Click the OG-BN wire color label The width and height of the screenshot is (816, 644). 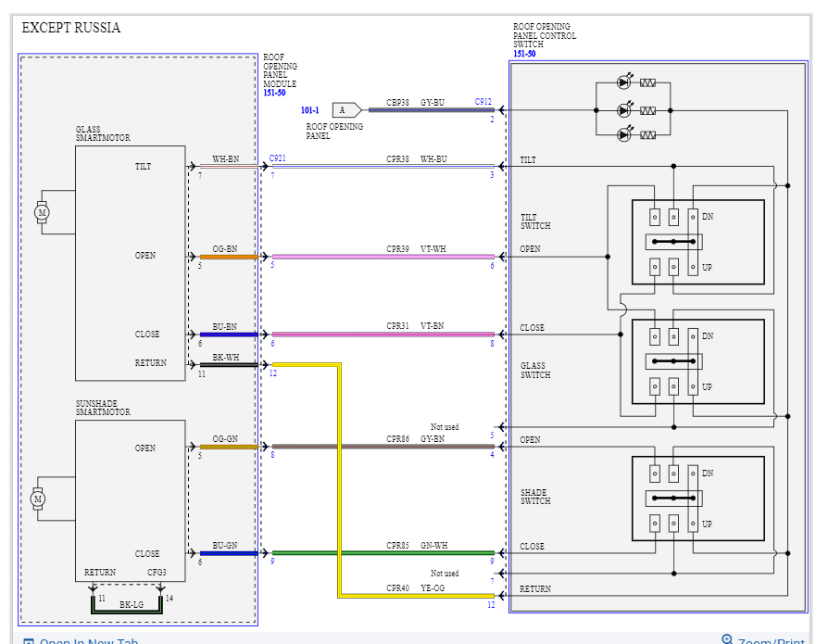click(225, 249)
